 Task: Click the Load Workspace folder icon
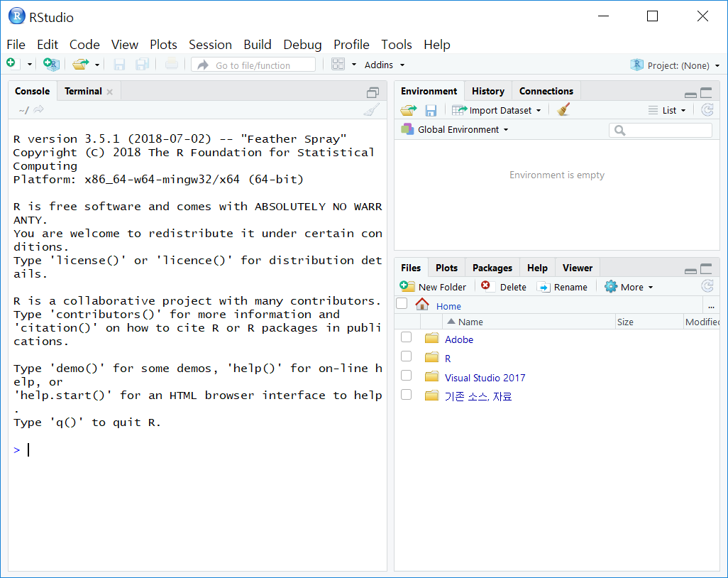click(409, 110)
